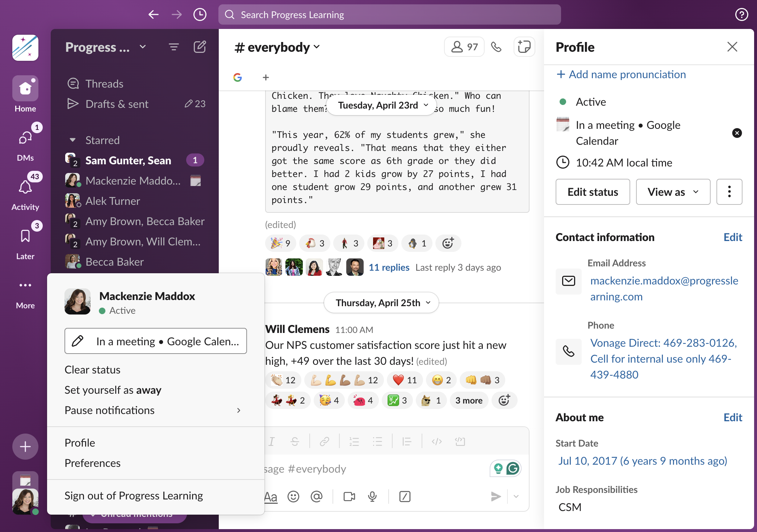Toggle the grinning reaction with 2
This screenshot has height=532, width=757.
tap(442, 380)
